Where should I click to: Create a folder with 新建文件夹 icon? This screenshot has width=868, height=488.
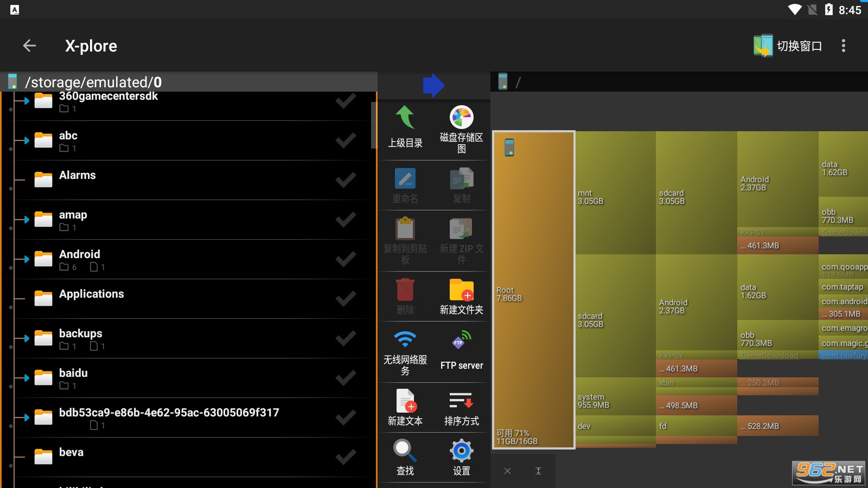(x=462, y=290)
